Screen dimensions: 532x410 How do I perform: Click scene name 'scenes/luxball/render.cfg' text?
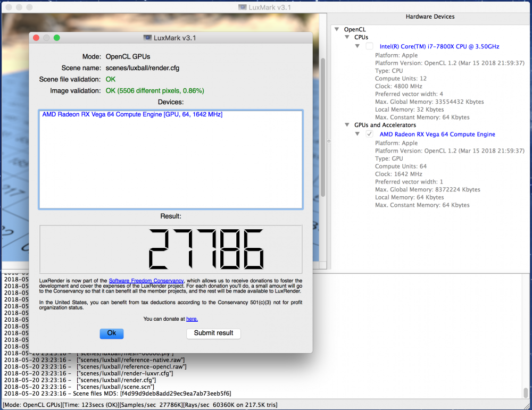(x=143, y=68)
